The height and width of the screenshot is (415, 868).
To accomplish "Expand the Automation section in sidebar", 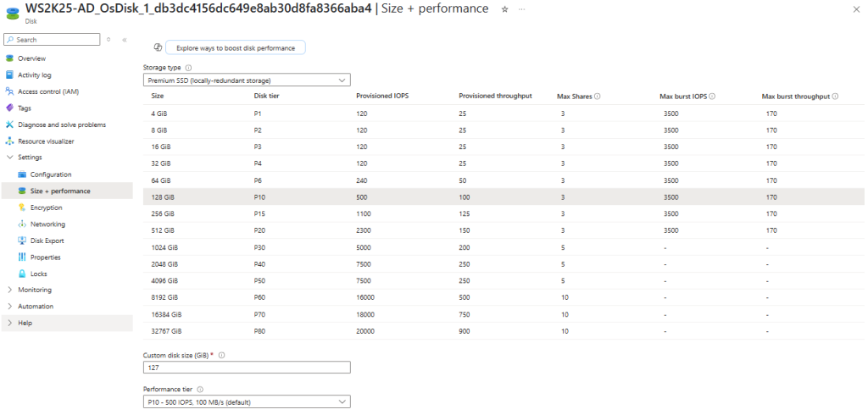I will pos(35,307).
